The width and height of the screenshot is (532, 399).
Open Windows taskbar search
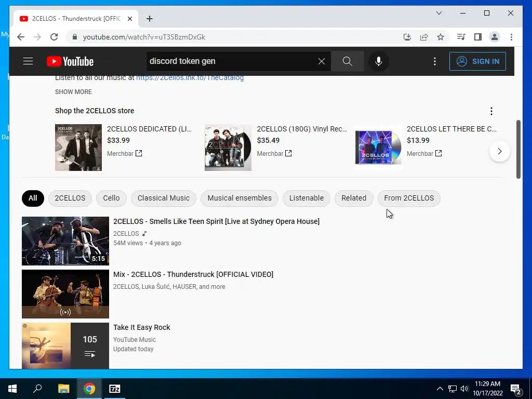pos(37,389)
